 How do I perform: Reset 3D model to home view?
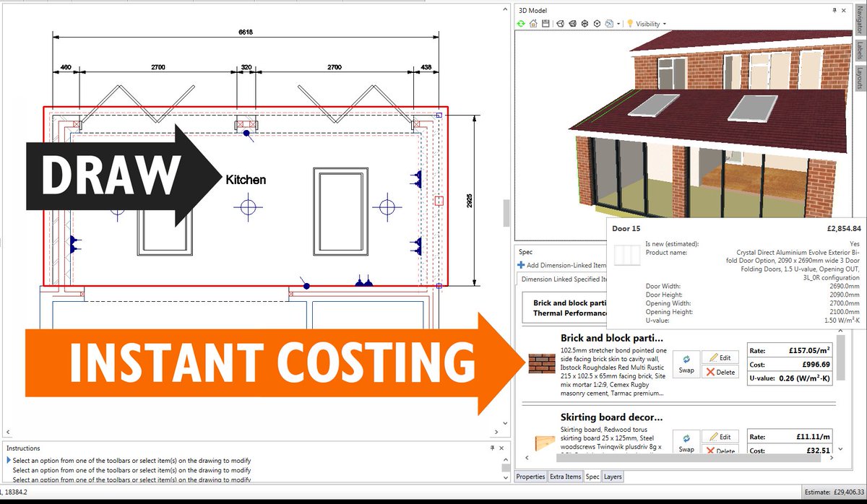[533, 23]
